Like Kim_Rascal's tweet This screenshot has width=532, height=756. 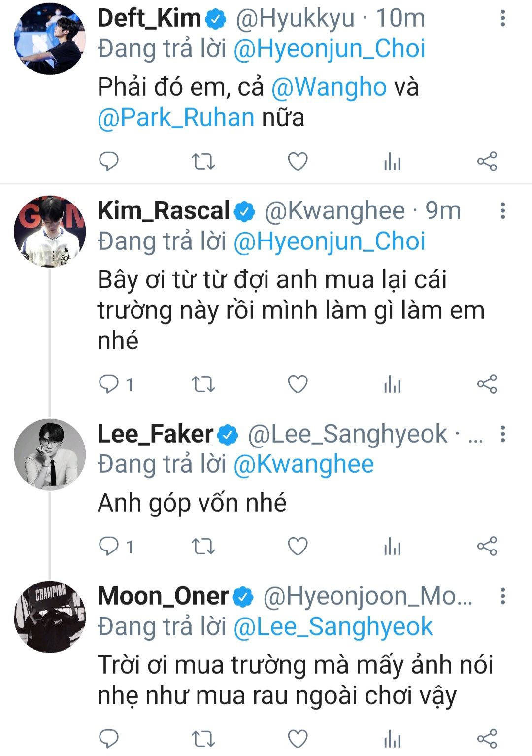pos(298,384)
